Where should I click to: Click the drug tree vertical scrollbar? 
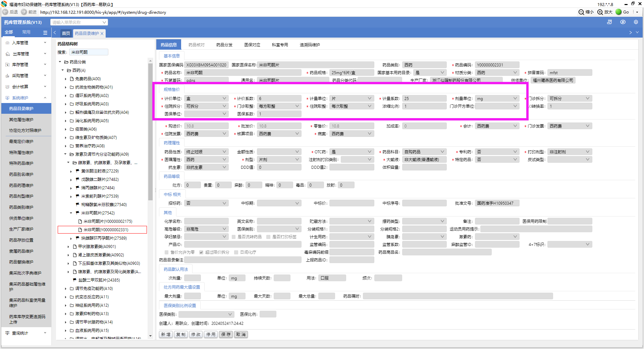(x=151, y=132)
